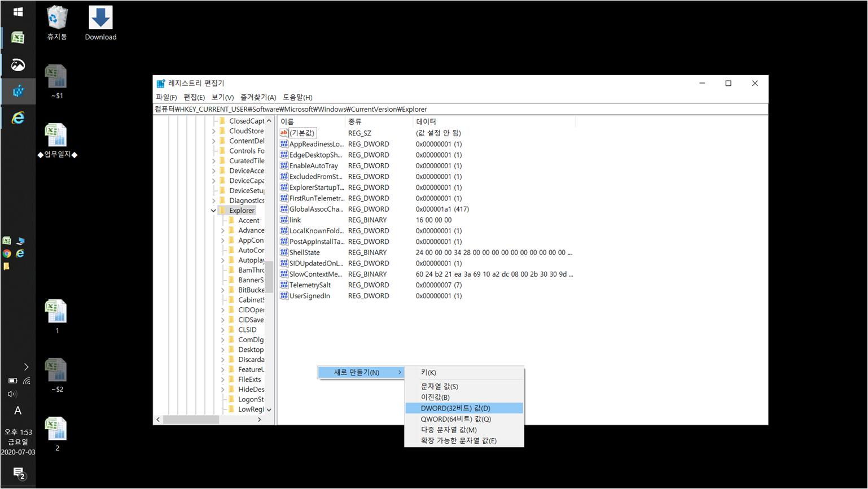Click the clock showing 오후 1:53
Screen dimensions: 868x489
click(18, 432)
